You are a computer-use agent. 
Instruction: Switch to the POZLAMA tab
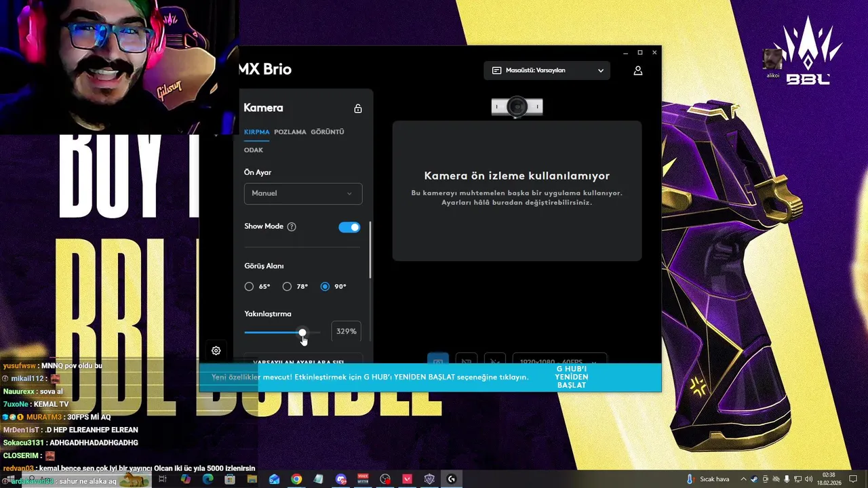click(290, 132)
